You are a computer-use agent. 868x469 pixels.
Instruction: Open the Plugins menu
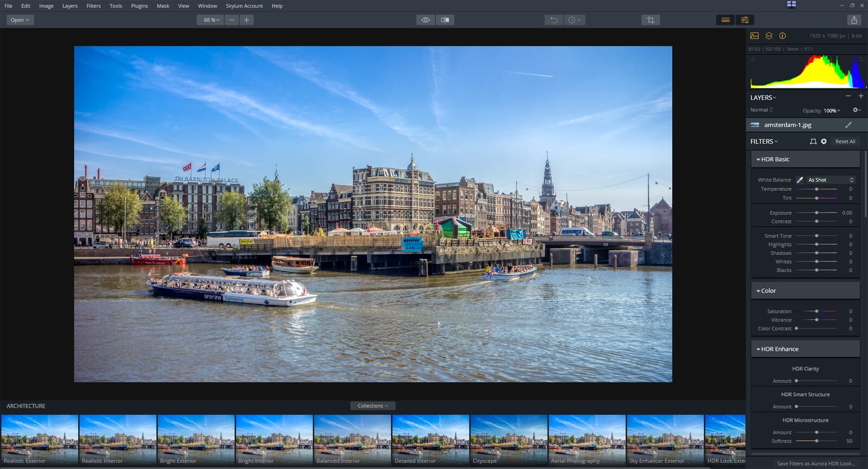click(139, 6)
